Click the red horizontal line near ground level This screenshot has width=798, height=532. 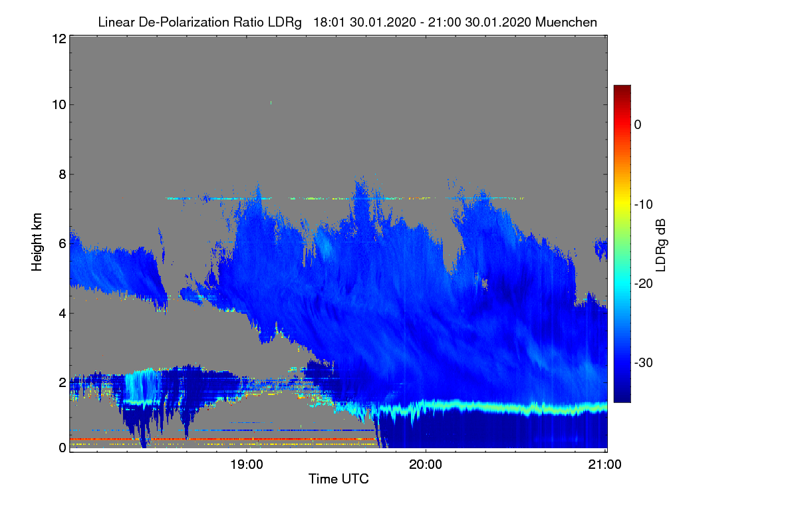click(x=223, y=439)
